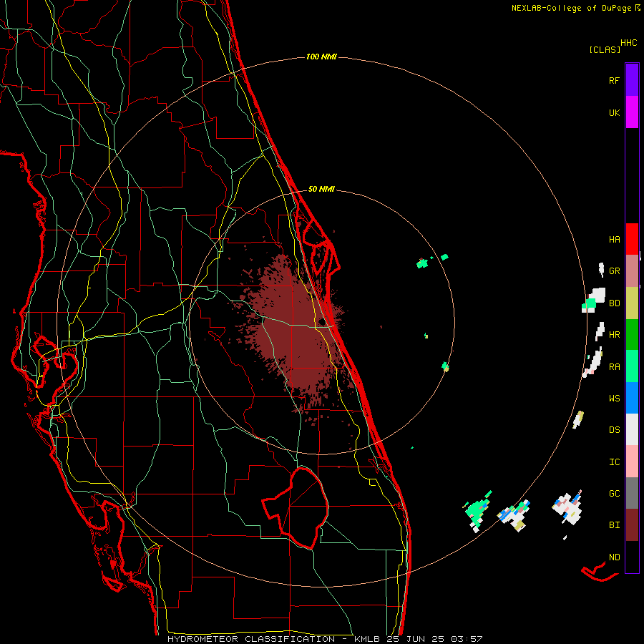The image size is (644, 644).
Task: Click the GR legend label
Action: click(x=614, y=271)
